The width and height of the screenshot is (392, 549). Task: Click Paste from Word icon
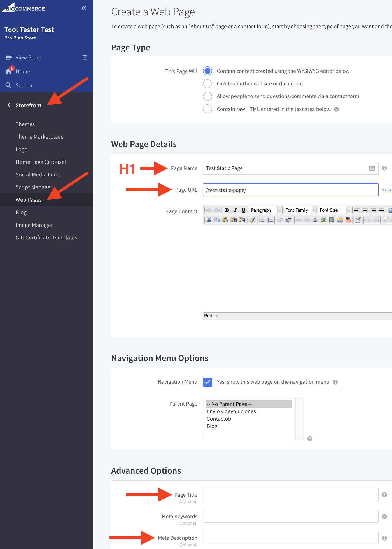pos(242,220)
